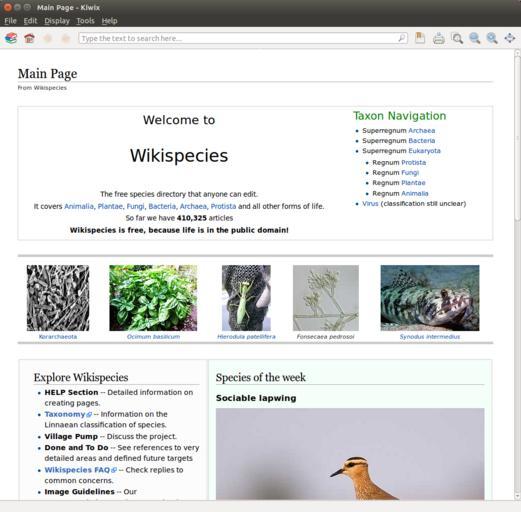Open Regnum Plantae link in Taxon Navigation

click(x=413, y=183)
